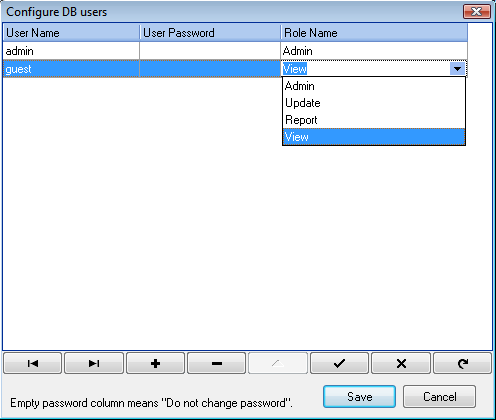Post changes with checkmark button

[339, 363]
